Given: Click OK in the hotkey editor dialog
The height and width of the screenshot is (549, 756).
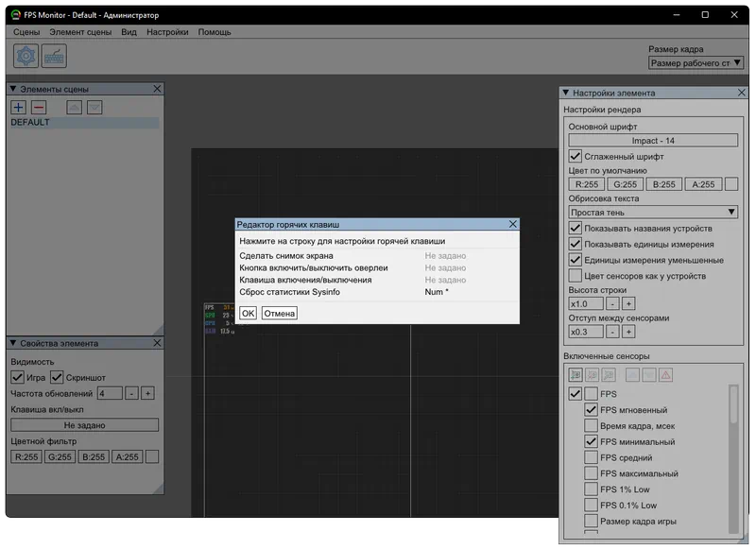Looking at the screenshot, I should click(248, 313).
